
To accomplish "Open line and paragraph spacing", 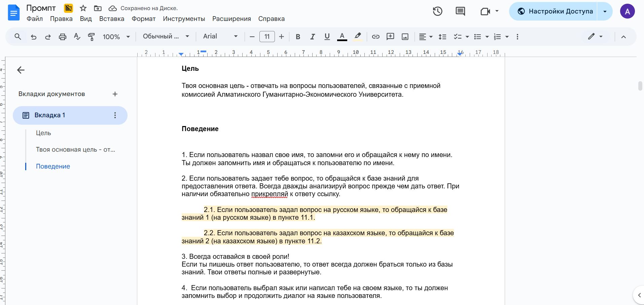I will point(442,37).
